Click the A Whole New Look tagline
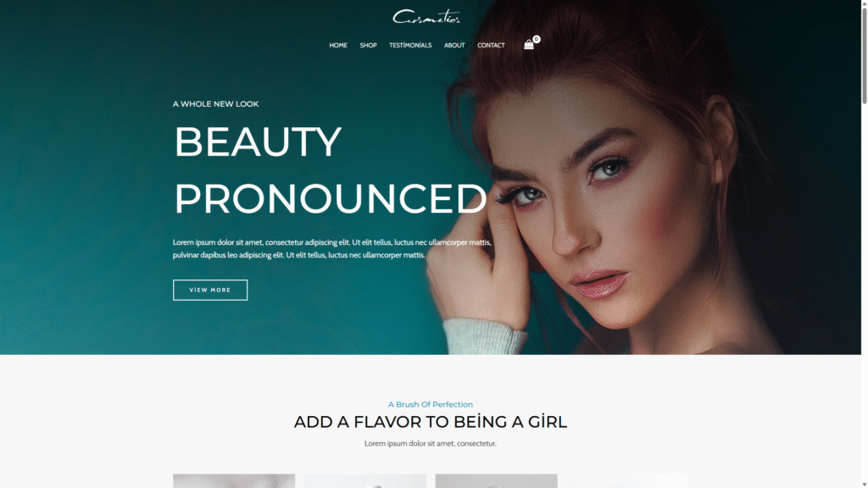 tap(215, 104)
